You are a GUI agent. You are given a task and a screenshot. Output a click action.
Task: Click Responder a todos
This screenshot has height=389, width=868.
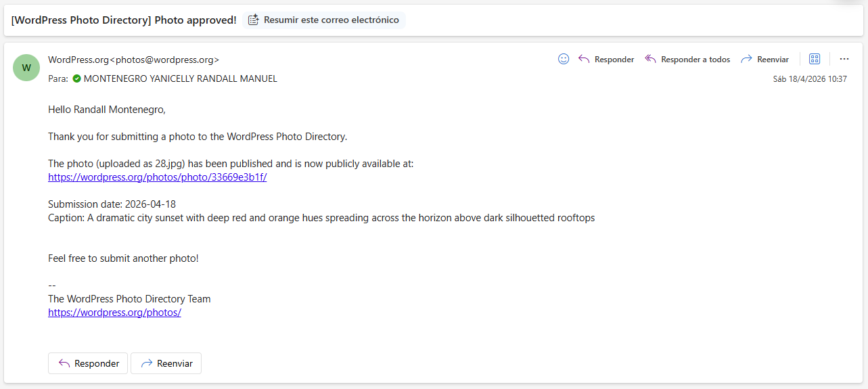click(687, 60)
